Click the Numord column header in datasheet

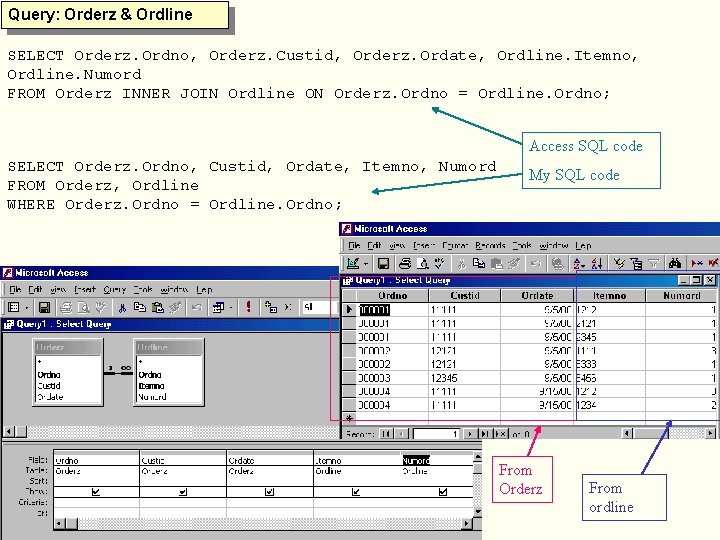point(681,295)
